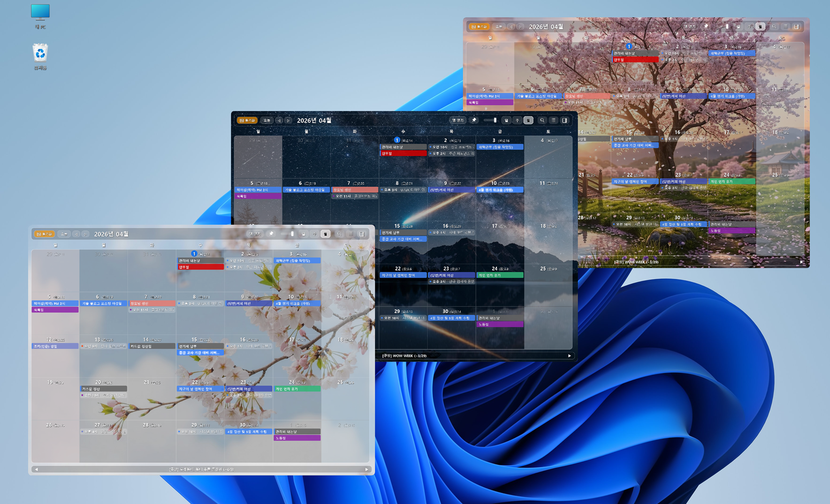Select date 4 in the cherry-tree calendar
This screenshot has height=504, width=830.
pos(774,46)
